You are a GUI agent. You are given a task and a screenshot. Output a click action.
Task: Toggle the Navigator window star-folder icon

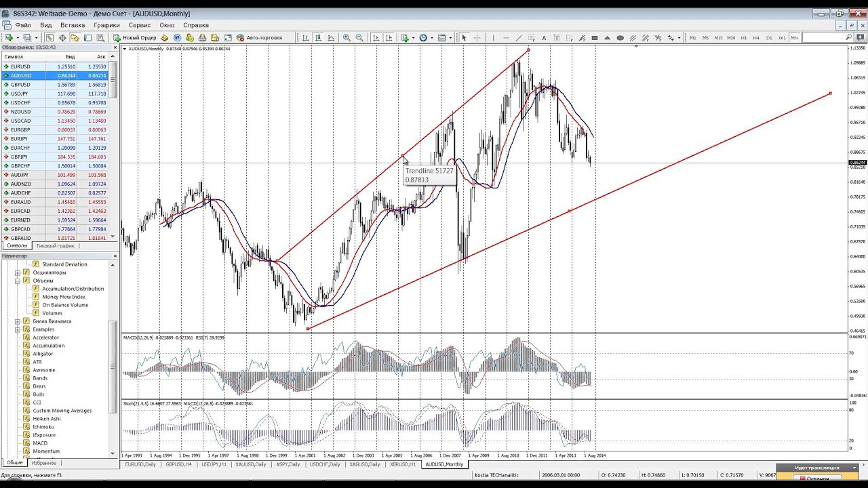[75, 38]
